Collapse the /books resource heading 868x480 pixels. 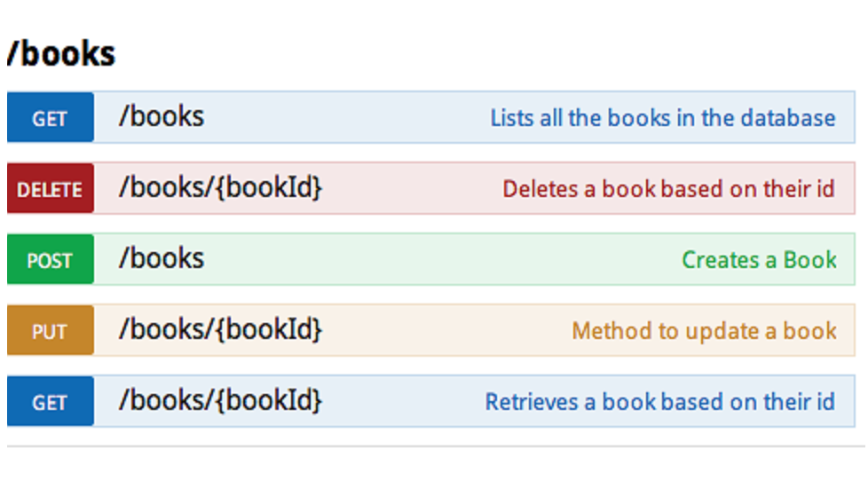(x=61, y=54)
